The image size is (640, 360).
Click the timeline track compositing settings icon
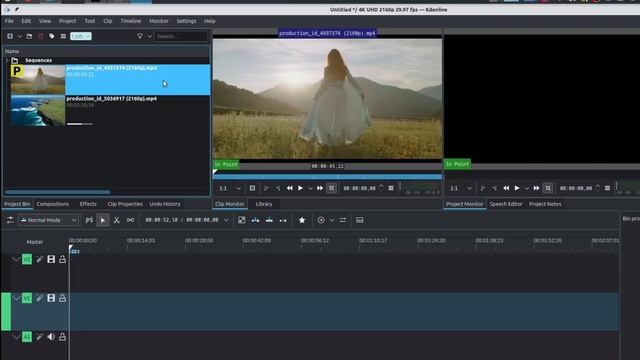click(x=10, y=220)
